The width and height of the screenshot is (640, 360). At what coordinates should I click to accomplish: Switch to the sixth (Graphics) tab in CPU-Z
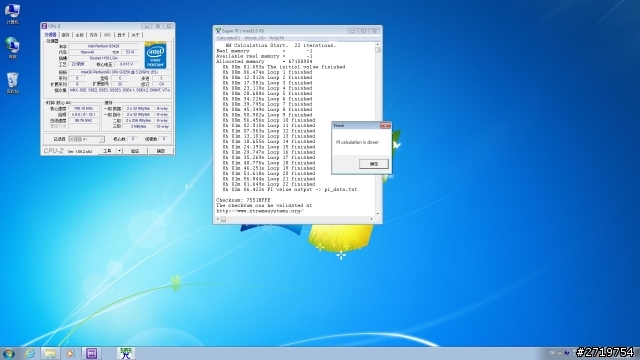[x=121, y=35]
